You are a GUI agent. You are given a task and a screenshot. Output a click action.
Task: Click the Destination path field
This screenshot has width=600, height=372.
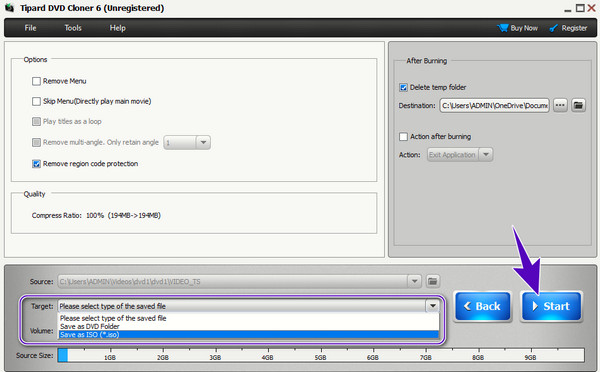point(494,105)
